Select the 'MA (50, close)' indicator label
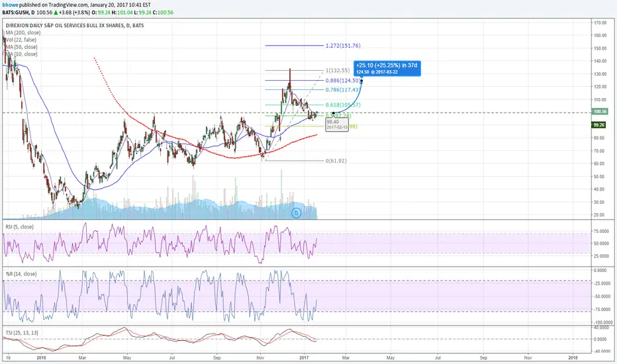 pos(22,47)
